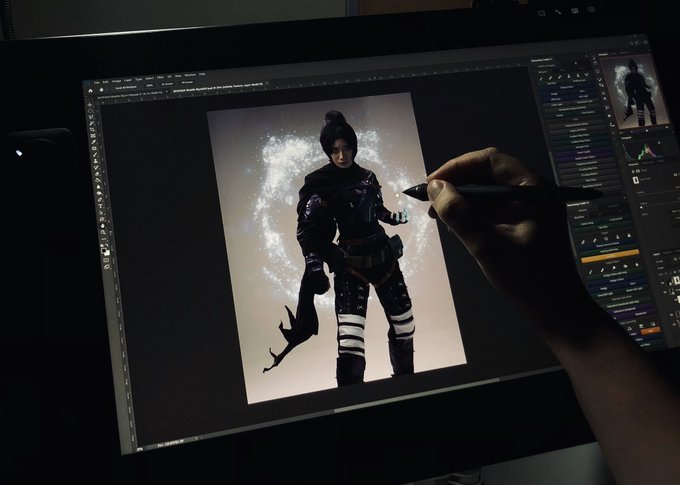Select the Crop tool
680x485 pixels.
click(92, 130)
